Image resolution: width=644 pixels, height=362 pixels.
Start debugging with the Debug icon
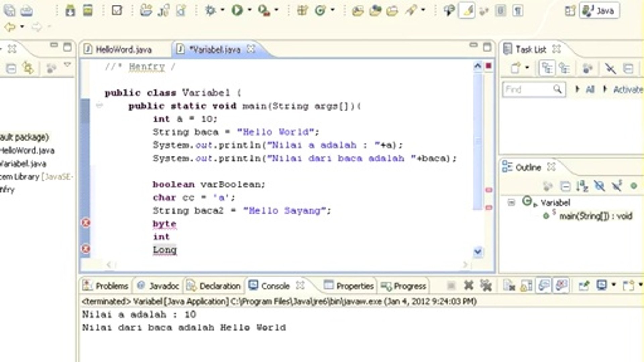point(210,10)
